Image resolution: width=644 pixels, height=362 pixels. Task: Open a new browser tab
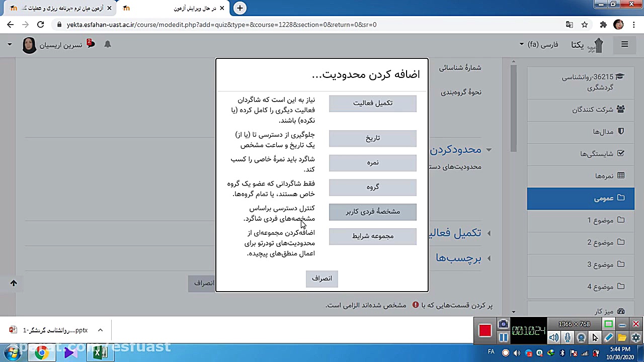240,8
